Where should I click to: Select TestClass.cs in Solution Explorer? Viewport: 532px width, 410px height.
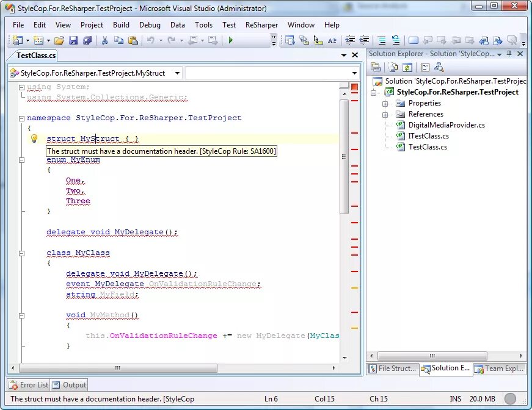(428, 146)
